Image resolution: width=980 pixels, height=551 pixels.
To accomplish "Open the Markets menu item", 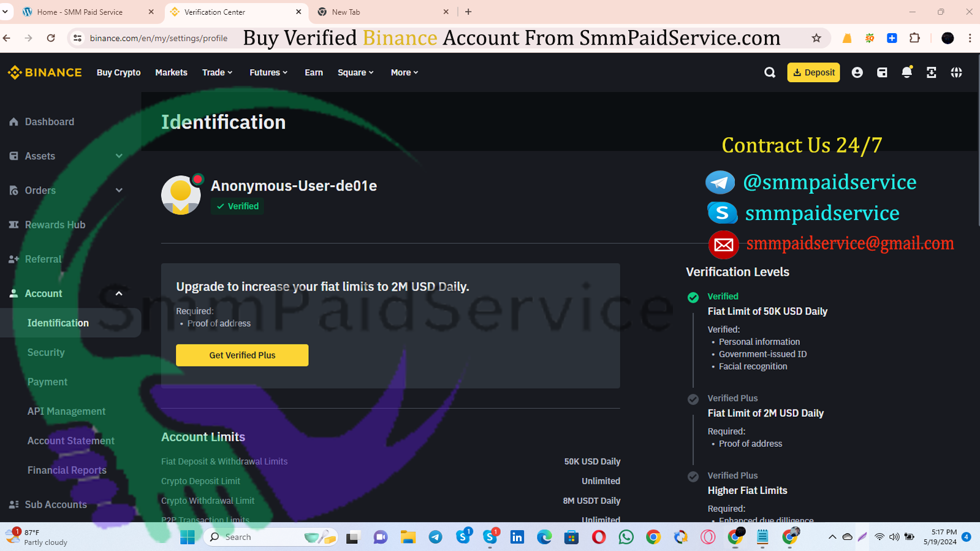I will (x=171, y=72).
